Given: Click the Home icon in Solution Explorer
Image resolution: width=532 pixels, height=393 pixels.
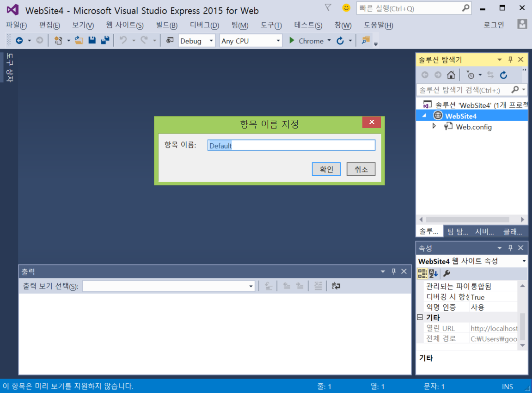Looking at the screenshot, I should (451, 75).
